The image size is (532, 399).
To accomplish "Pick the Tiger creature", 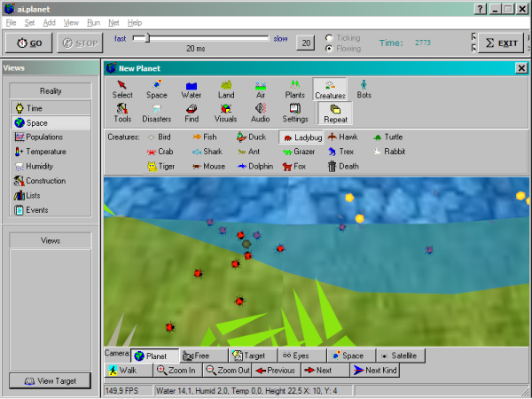I will click(x=160, y=166).
